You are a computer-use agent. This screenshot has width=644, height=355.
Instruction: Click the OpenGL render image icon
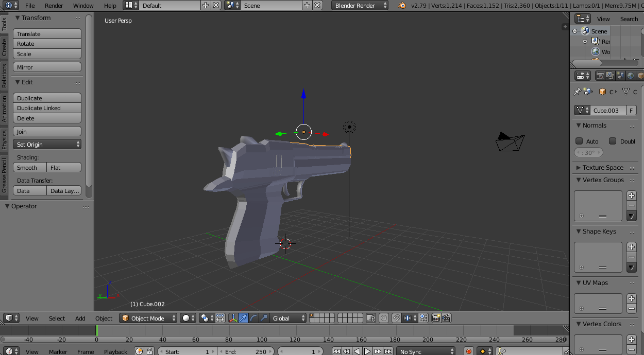(436, 318)
